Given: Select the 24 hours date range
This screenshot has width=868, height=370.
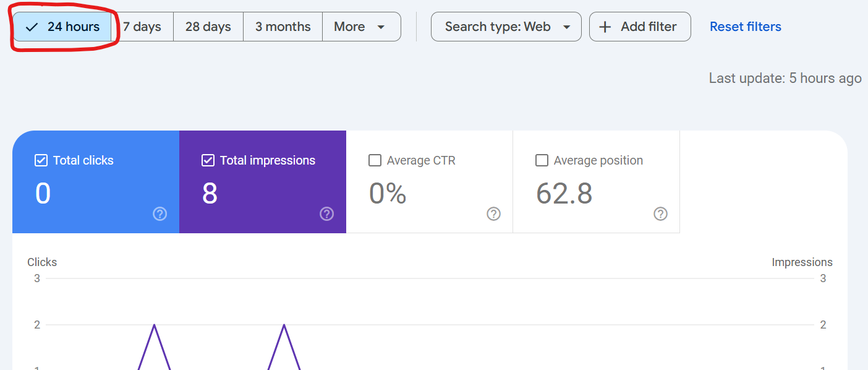Looking at the screenshot, I should 62,27.
